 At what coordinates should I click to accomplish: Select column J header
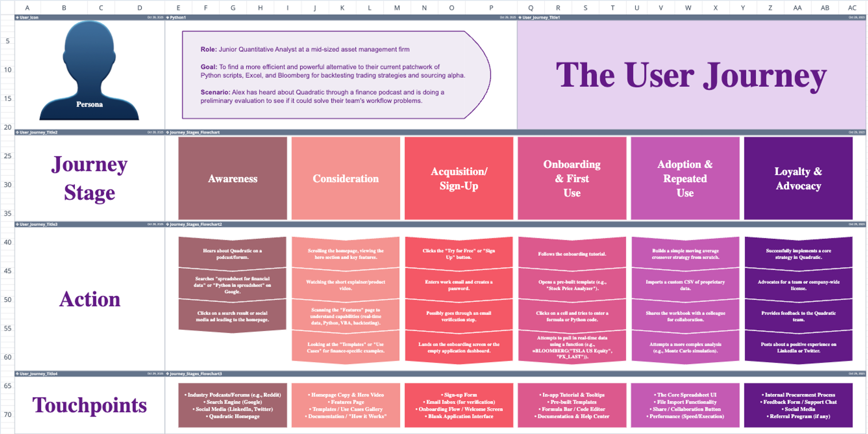click(x=315, y=7)
